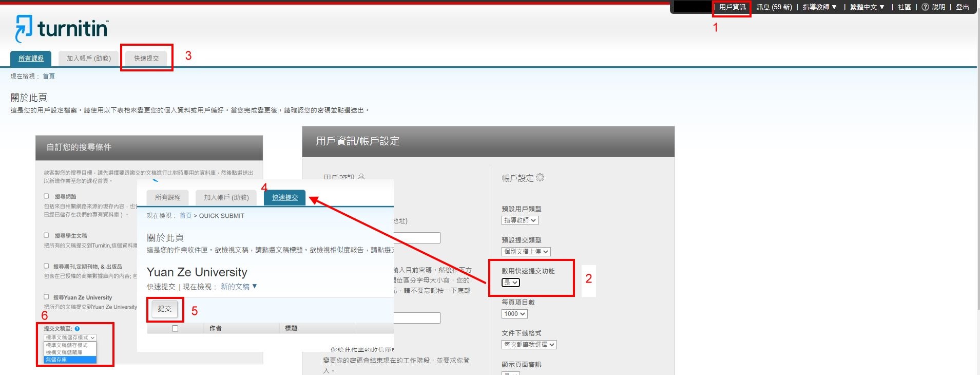
Task: Click the 自訂您的搜尋條件 panel title
Action: [x=79, y=147]
